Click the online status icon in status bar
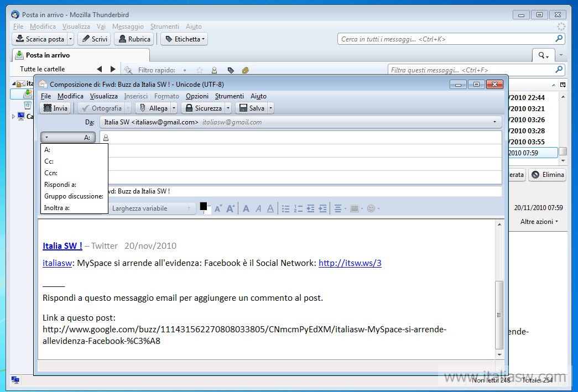 click(x=15, y=379)
